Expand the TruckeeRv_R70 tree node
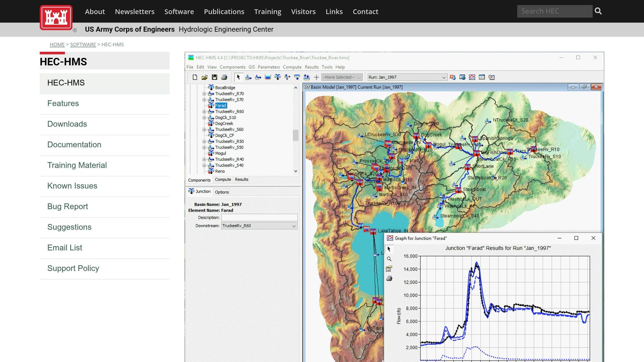This screenshot has width=644, height=362. pos(204,94)
